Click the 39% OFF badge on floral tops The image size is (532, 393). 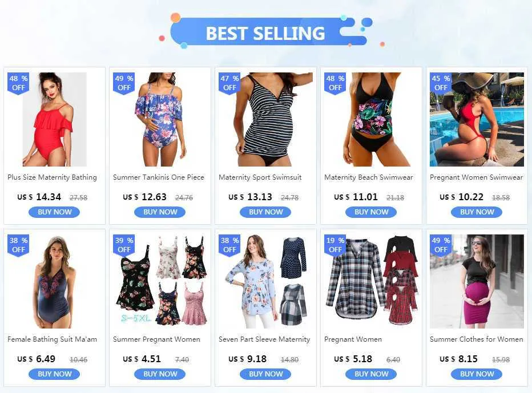pos(124,245)
